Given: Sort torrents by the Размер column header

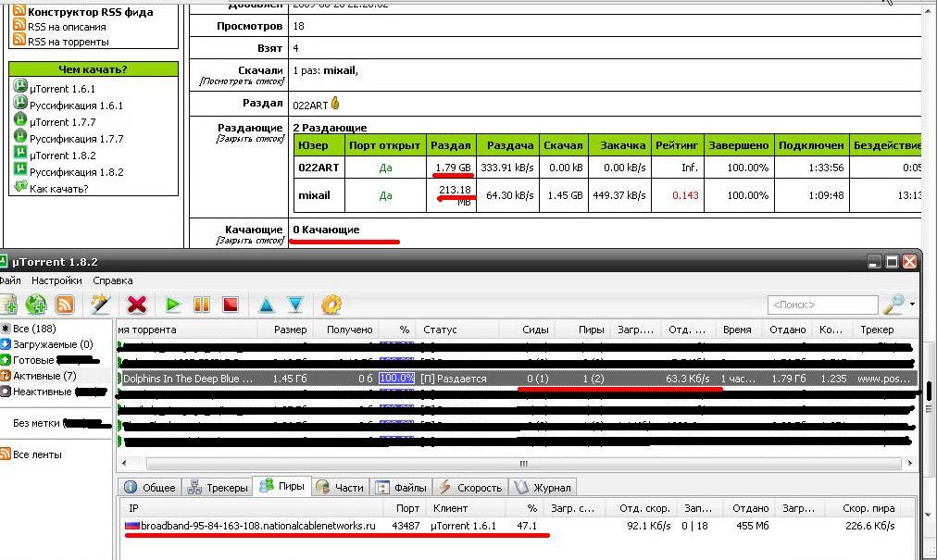Looking at the screenshot, I should pyautogui.click(x=290, y=330).
